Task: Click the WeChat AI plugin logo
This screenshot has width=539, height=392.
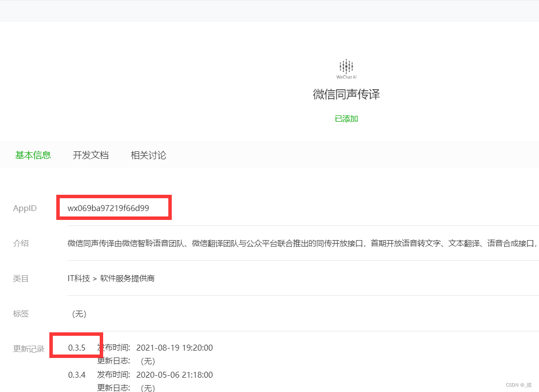Action: point(346,69)
